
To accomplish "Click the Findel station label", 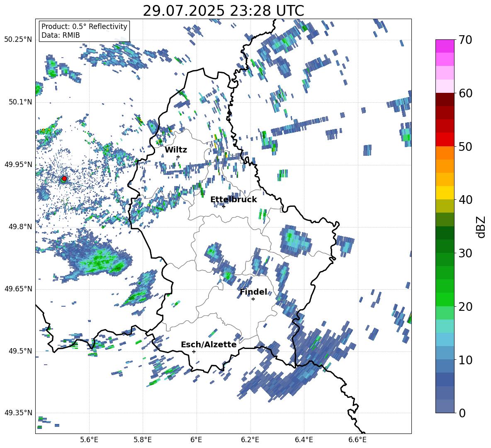I will [x=253, y=292].
